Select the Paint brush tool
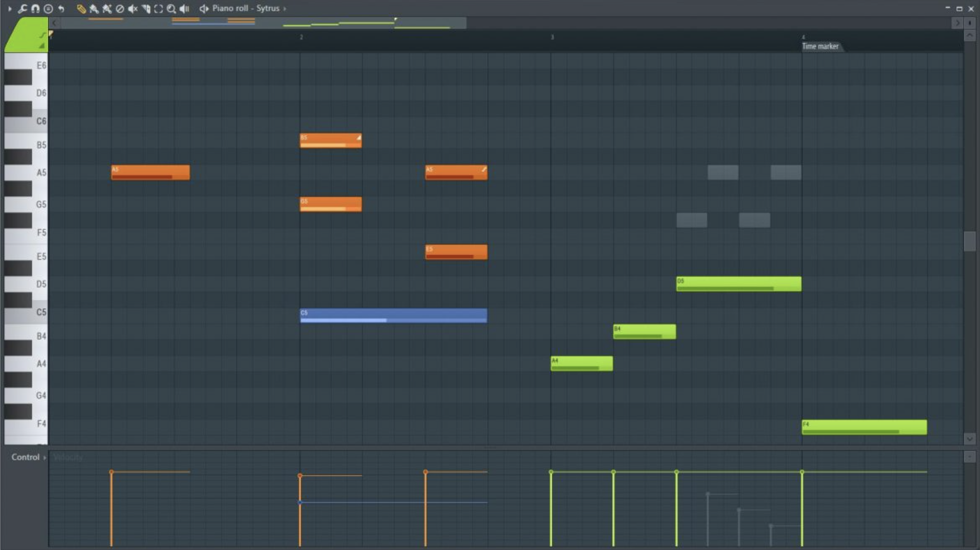Screen dimensions: 980x550 click(94, 9)
